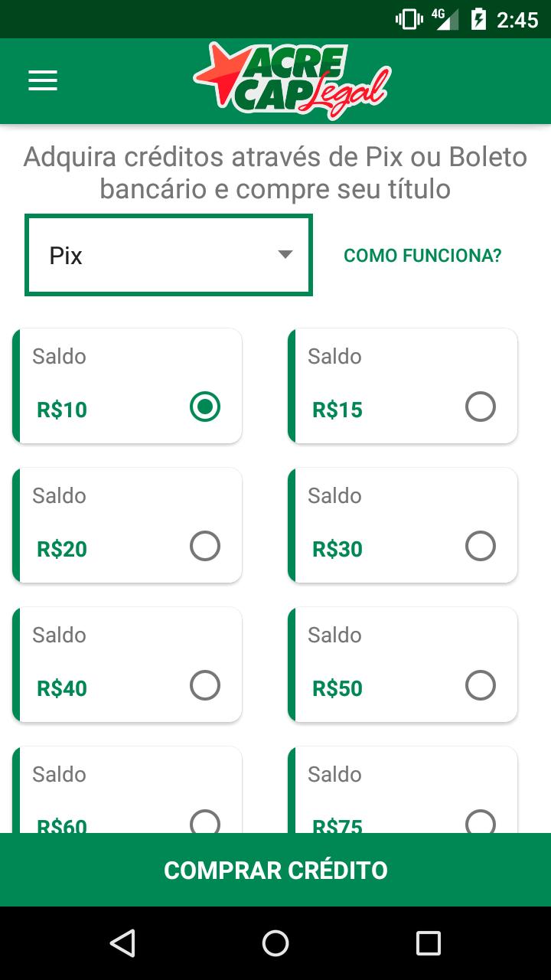Image resolution: width=551 pixels, height=980 pixels.
Task: Tap the Android back navigation button
Action: point(122,943)
